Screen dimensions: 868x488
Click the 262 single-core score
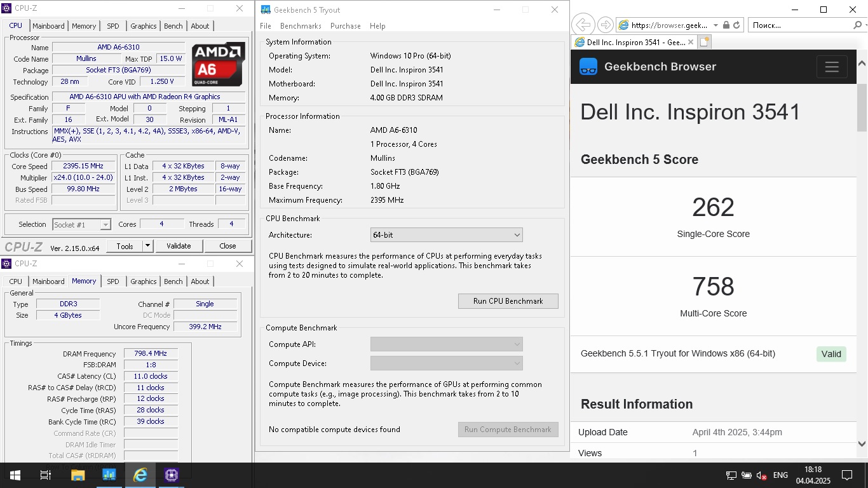713,207
